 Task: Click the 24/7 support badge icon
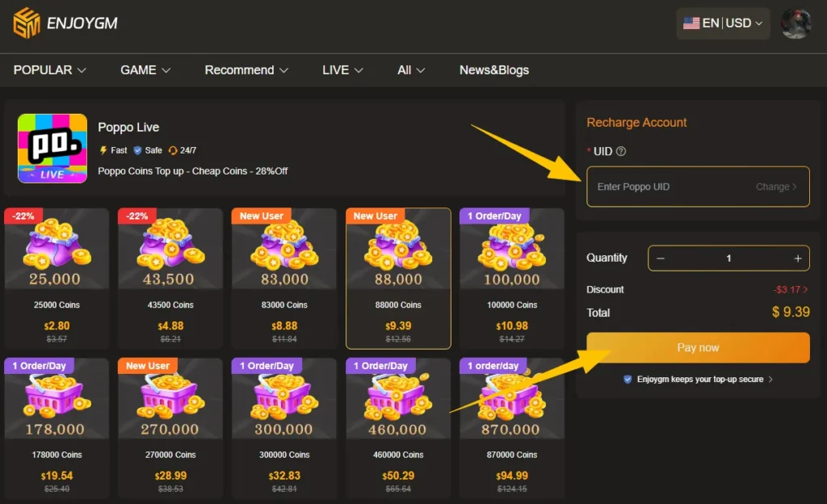[x=171, y=149]
